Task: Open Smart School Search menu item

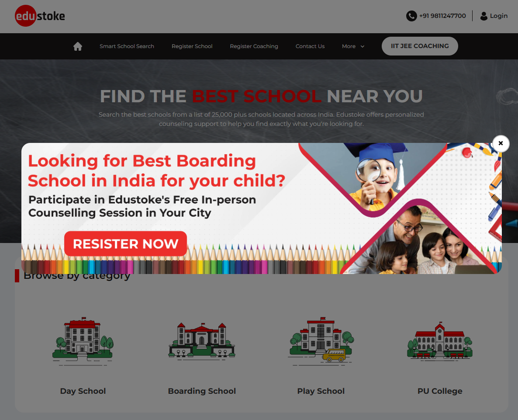Action: pyautogui.click(x=127, y=46)
